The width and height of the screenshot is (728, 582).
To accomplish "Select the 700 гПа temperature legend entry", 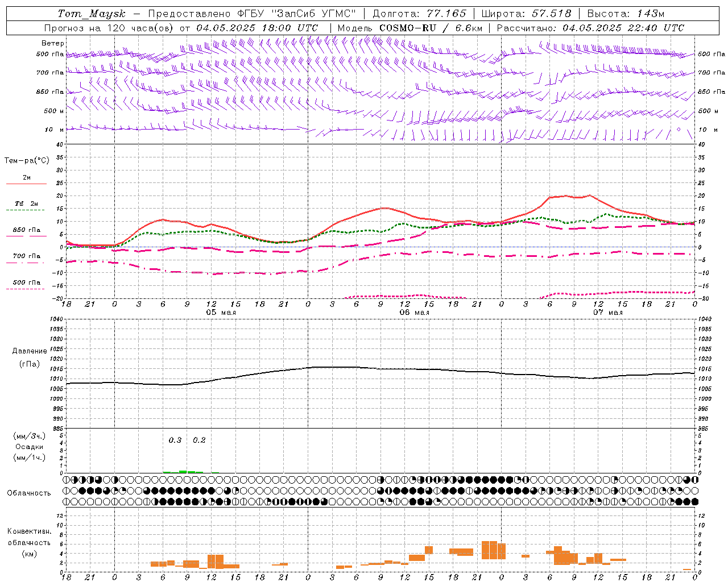I will (x=27, y=256).
